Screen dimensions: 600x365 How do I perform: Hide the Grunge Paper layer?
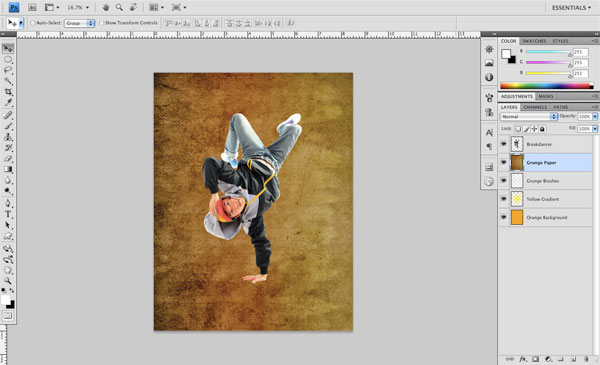(504, 162)
